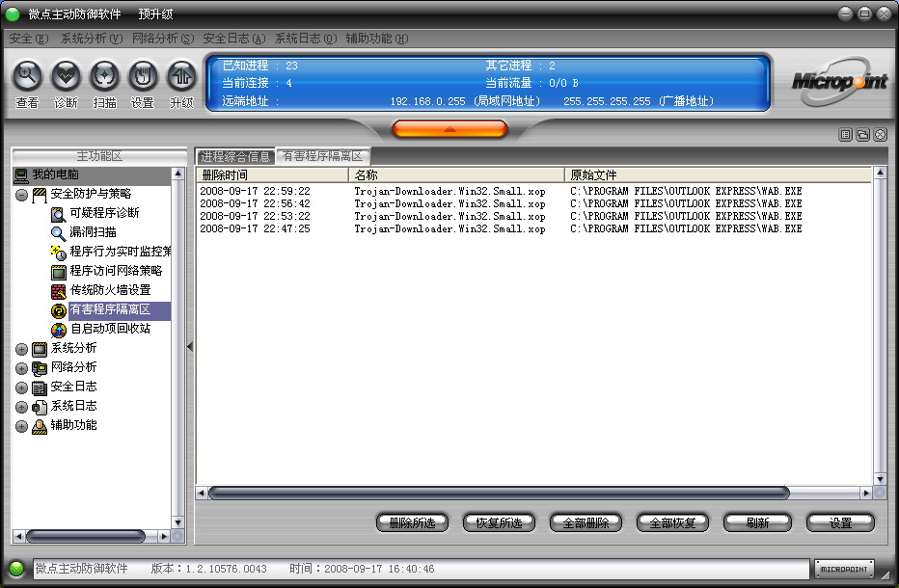Click the 有害程序隔离区 icon

pyautogui.click(x=59, y=310)
